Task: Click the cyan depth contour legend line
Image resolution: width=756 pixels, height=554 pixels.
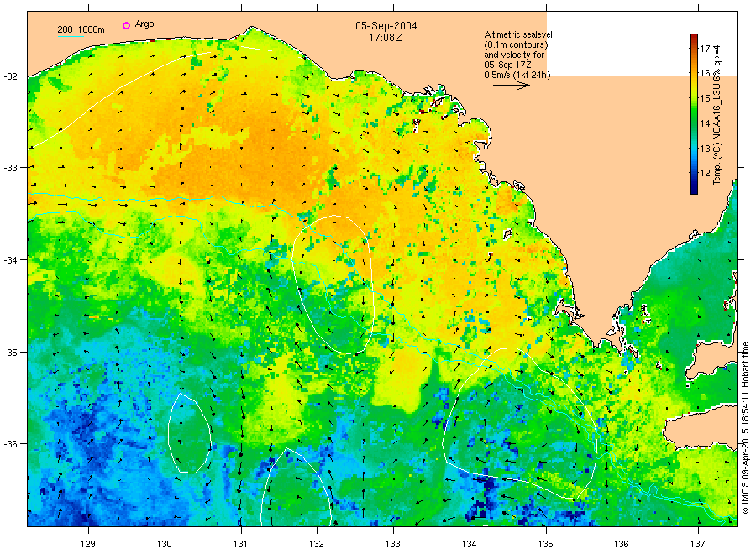Action: point(71,36)
